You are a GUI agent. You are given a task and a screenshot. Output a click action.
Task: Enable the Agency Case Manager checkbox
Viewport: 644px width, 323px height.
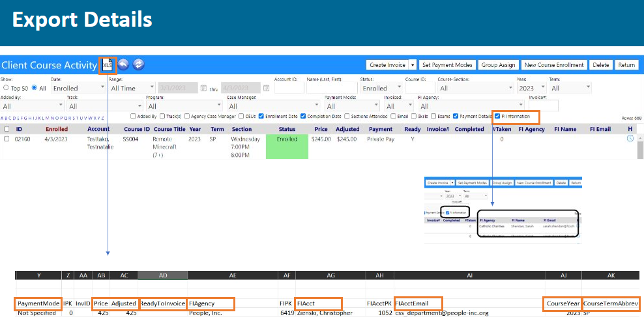187,116
